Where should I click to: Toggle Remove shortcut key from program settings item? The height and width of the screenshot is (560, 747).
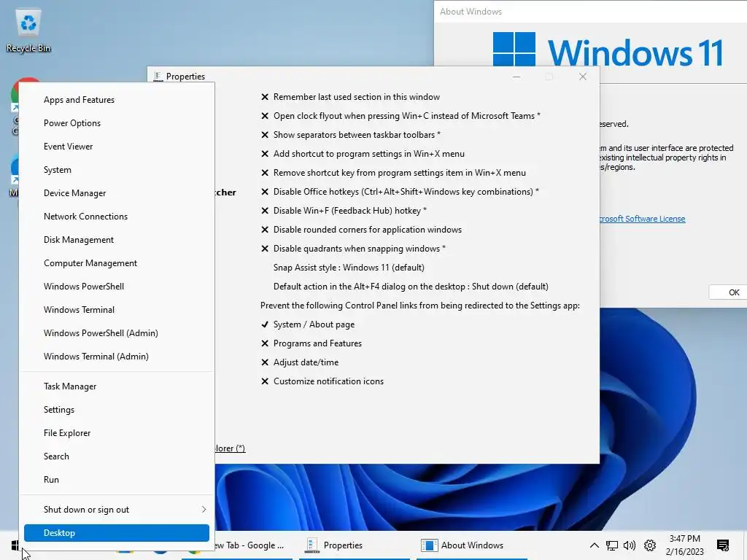tap(393, 173)
